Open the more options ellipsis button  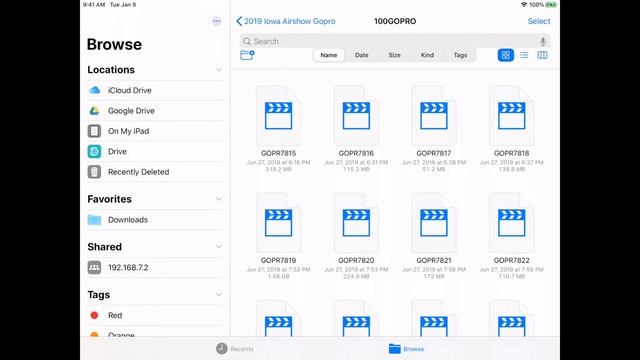click(216, 21)
